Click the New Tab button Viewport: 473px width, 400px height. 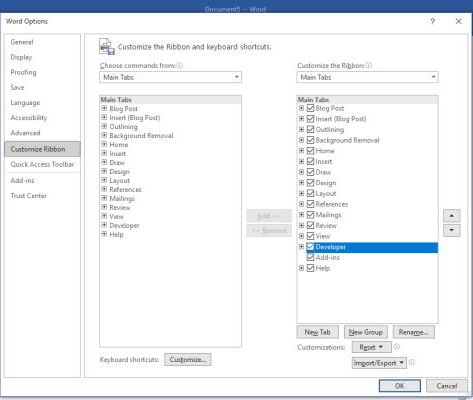point(318,332)
